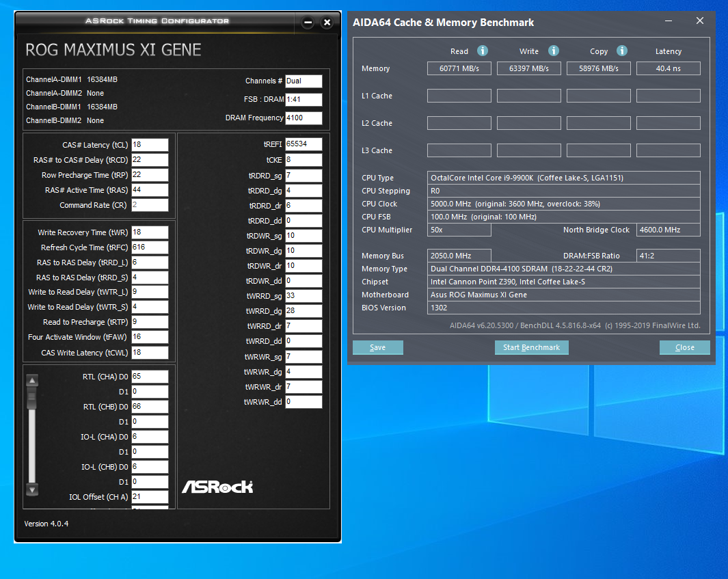Click the tWRRD_dr value field

coord(304,326)
